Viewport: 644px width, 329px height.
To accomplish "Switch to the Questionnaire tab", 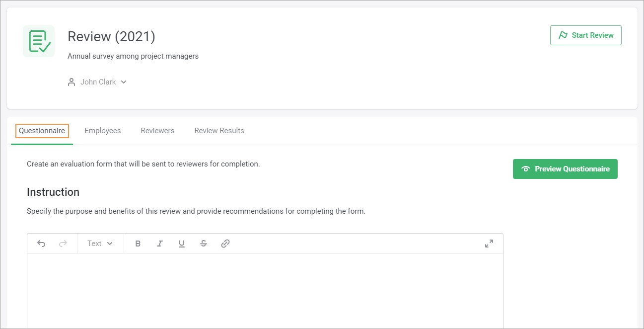I will [x=42, y=131].
